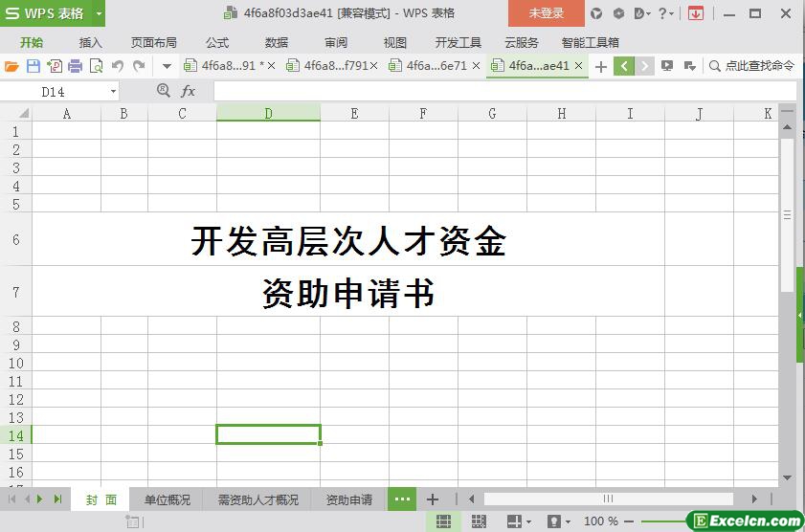Image resolution: width=805 pixels, height=532 pixels.
Task: Select row 14 header
Action: click(16, 435)
